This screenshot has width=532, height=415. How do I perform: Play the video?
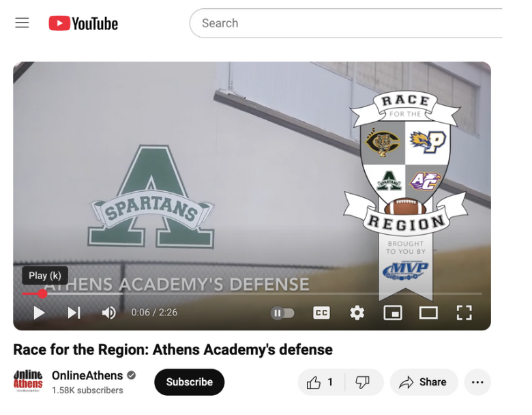pos(39,313)
